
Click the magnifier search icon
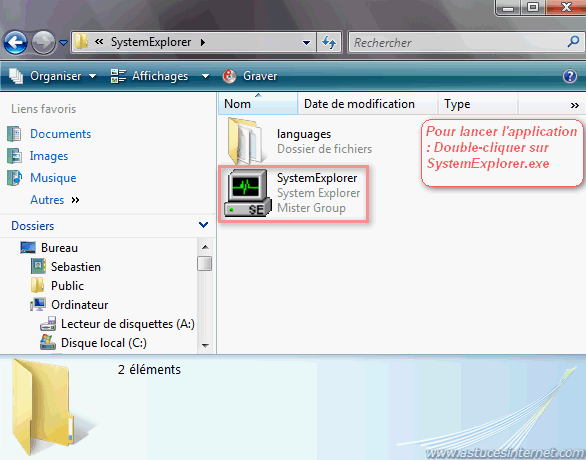(573, 42)
